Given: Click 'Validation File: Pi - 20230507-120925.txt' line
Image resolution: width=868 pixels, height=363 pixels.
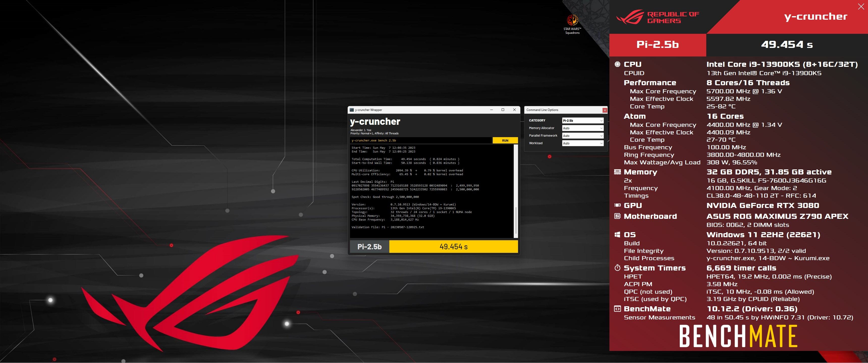Looking at the screenshot, I should (x=388, y=227).
